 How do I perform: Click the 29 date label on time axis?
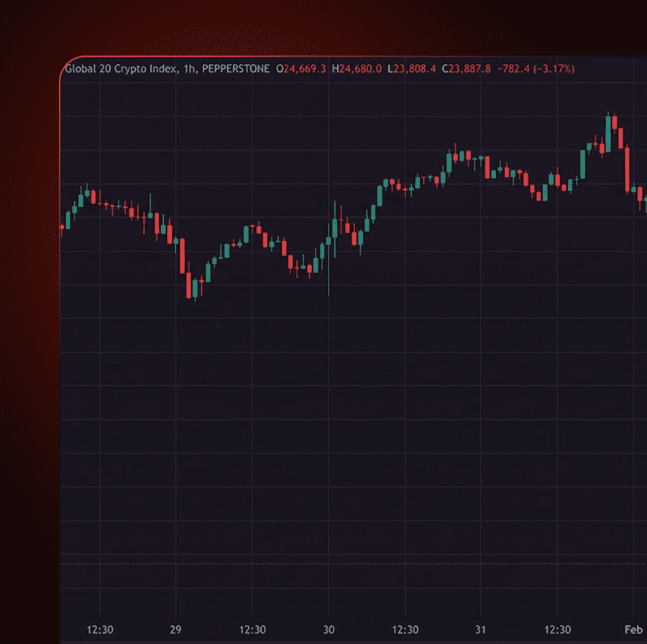(x=175, y=630)
